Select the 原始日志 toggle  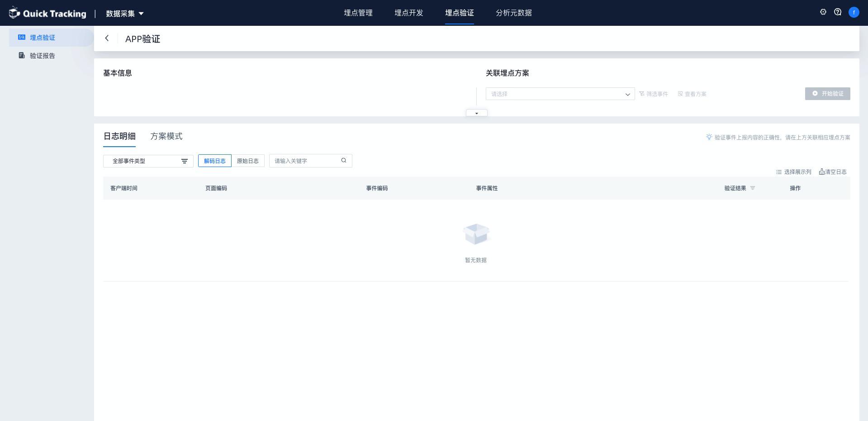point(248,161)
